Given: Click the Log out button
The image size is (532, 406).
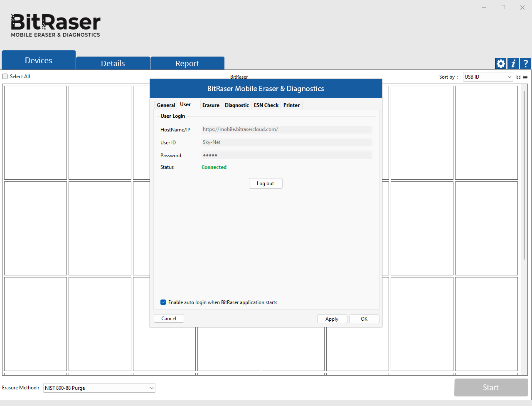Looking at the screenshot, I should tap(266, 183).
